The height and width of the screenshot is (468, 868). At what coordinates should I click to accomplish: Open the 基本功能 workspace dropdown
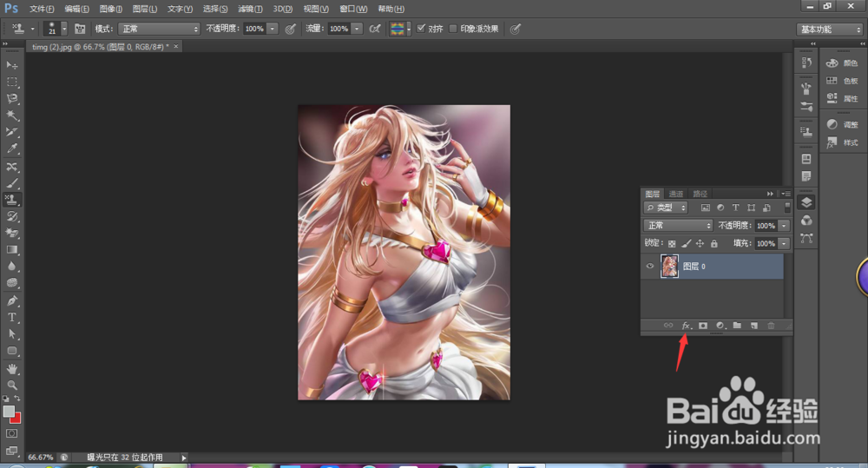(830, 30)
